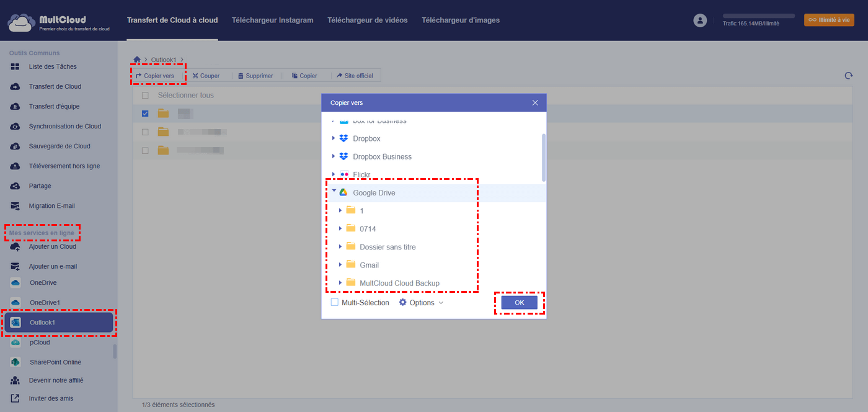Expand the Dropbox tree node
Screen dimensions: 868x412
[x=334, y=138]
